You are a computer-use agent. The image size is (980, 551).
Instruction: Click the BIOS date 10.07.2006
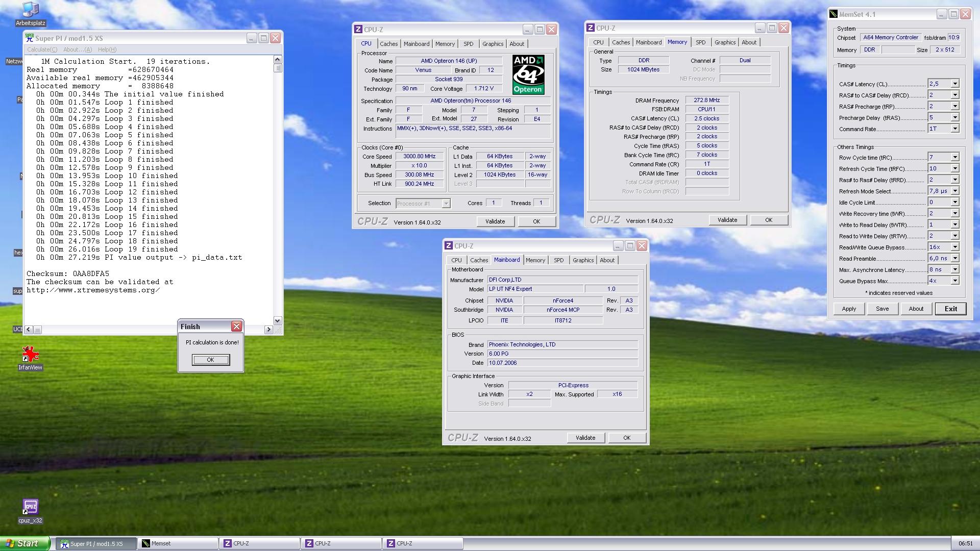click(562, 363)
